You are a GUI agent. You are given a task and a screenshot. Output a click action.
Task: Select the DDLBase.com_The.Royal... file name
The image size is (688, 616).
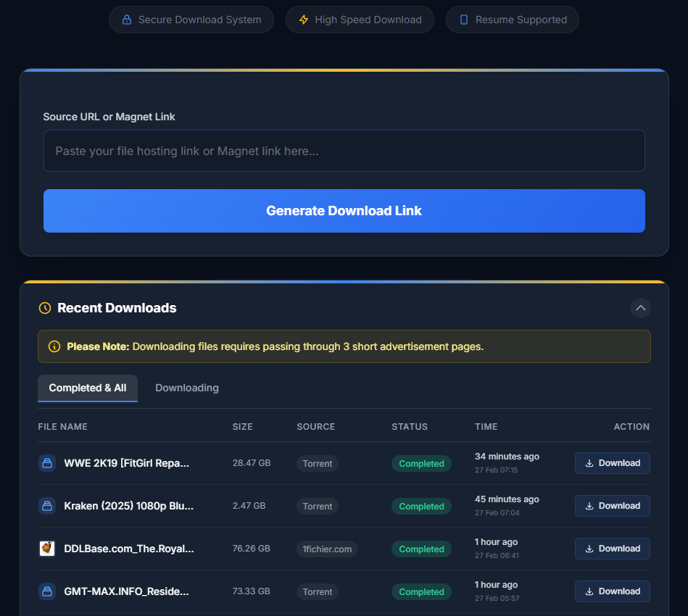click(129, 549)
